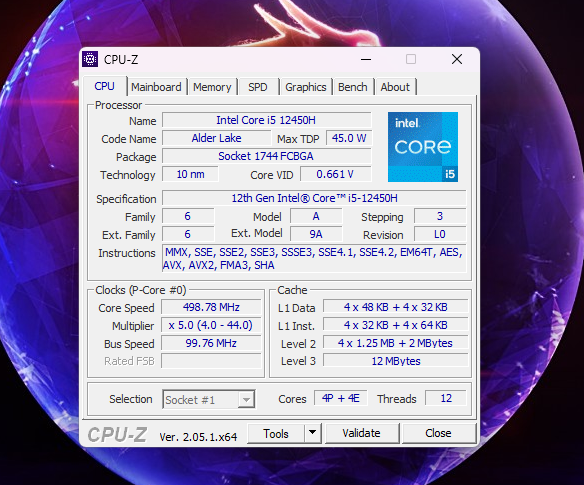The image size is (584, 485).
Task: Click the Instructions list box
Action: click(x=314, y=259)
